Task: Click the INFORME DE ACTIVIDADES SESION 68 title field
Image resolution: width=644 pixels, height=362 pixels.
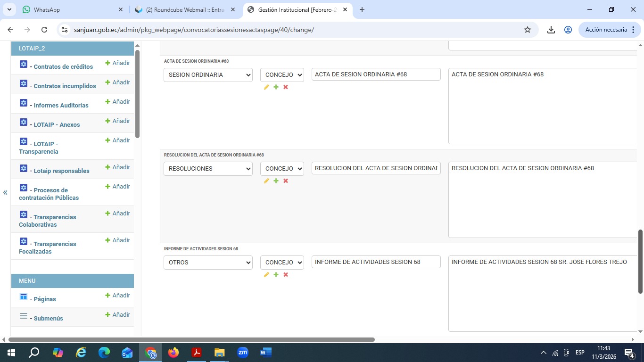Action: [x=376, y=262]
